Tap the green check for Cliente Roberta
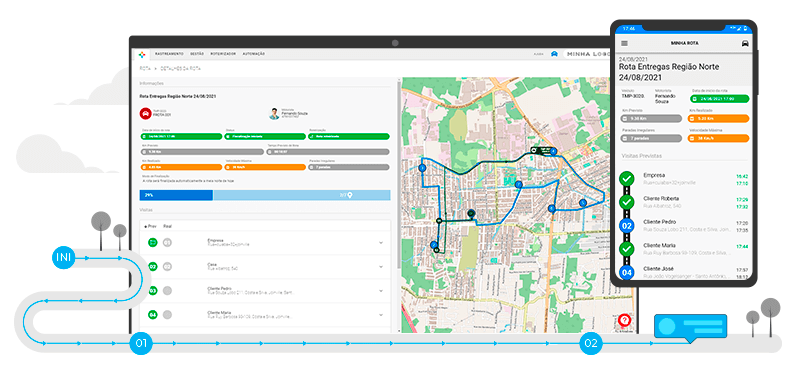 click(x=627, y=202)
